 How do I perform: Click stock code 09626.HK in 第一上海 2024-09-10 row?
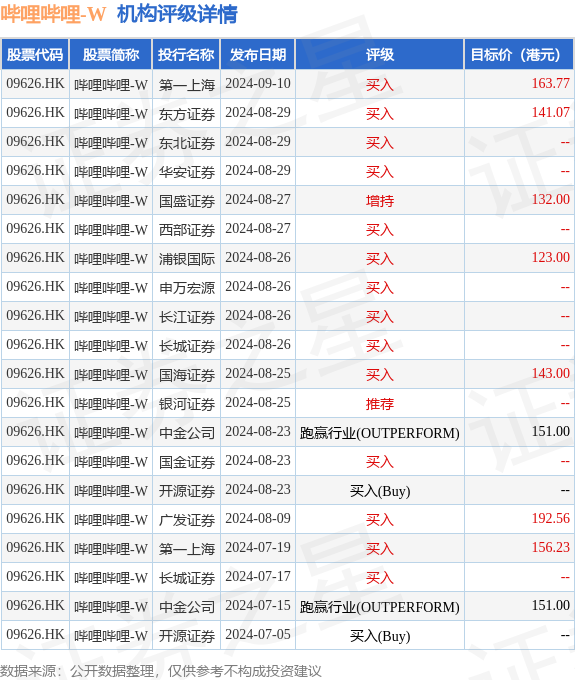coord(35,83)
